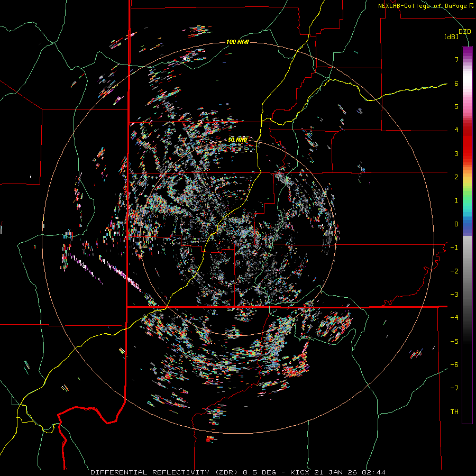Click the 7 value on color scale
The image size is (476, 476).
(456, 60)
